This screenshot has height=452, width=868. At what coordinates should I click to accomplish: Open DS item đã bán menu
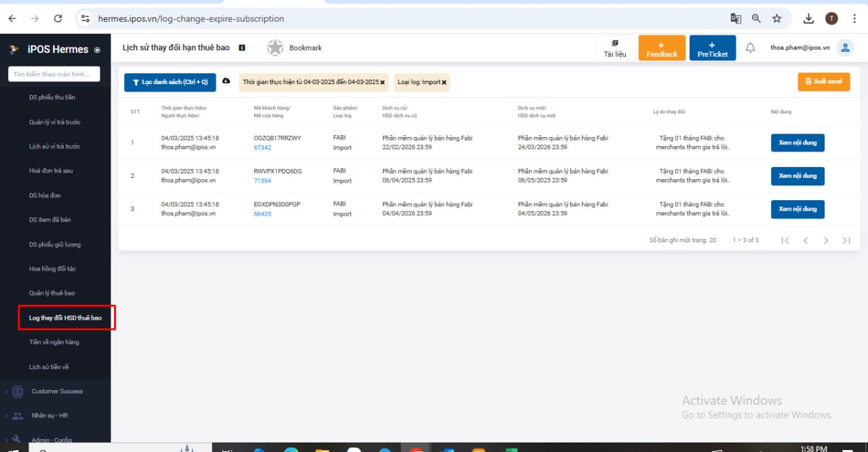click(50, 220)
